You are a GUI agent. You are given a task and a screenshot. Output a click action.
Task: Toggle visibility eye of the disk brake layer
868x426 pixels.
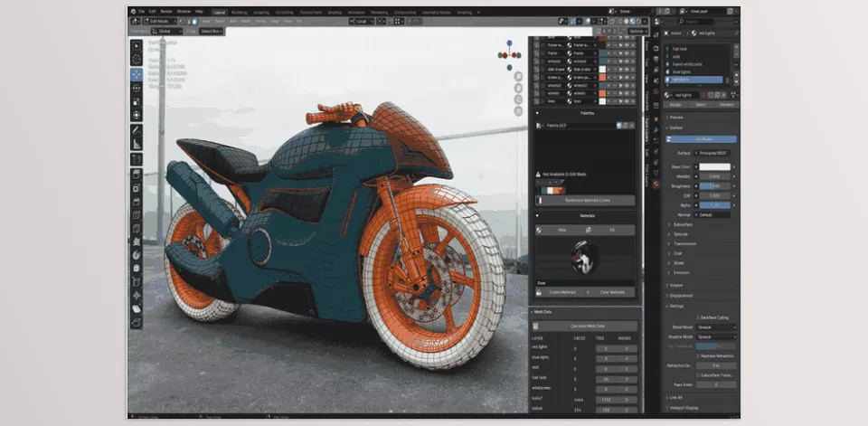click(x=627, y=70)
